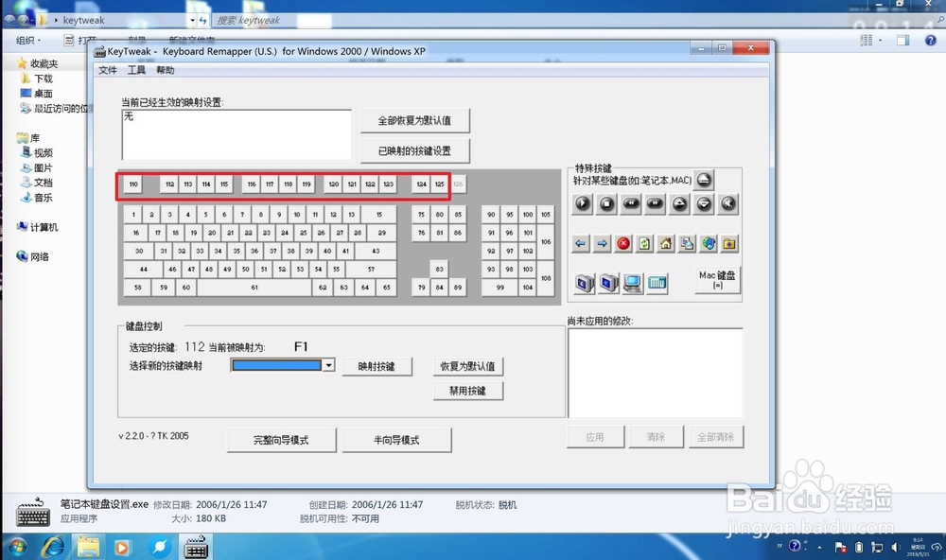Click the 禁用按键 button
Image resolution: width=946 pixels, height=560 pixels.
click(468, 391)
